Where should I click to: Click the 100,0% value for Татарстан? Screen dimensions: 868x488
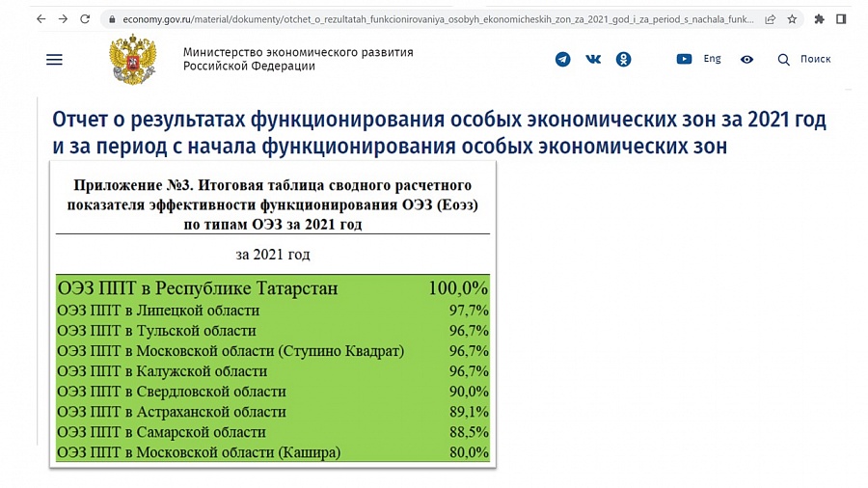click(458, 288)
